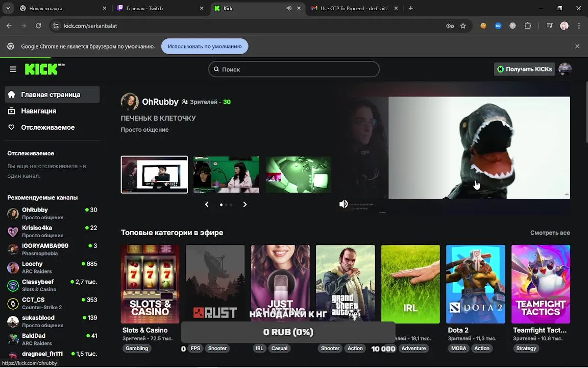This screenshot has height=368, width=588.
Task: Open the tab search dropdown arrow
Action: coord(8,8)
